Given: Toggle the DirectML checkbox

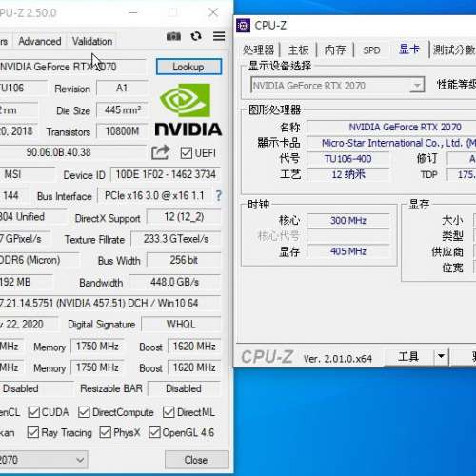Looking at the screenshot, I should tap(169, 412).
